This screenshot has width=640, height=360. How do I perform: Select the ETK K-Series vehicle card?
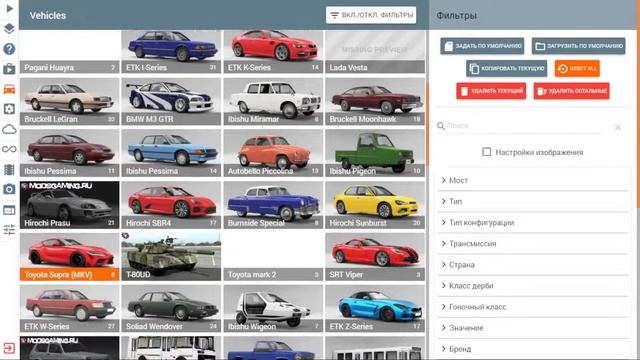point(273,52)
